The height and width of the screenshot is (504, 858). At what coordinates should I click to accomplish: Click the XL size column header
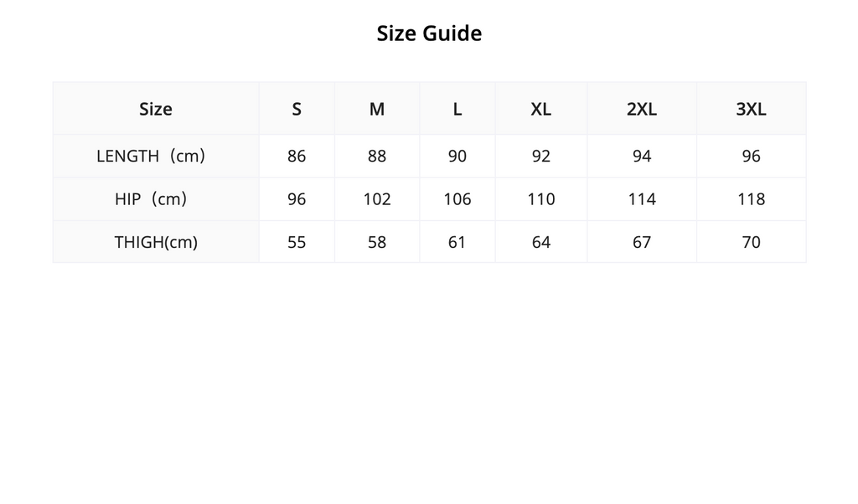point(541,109)
